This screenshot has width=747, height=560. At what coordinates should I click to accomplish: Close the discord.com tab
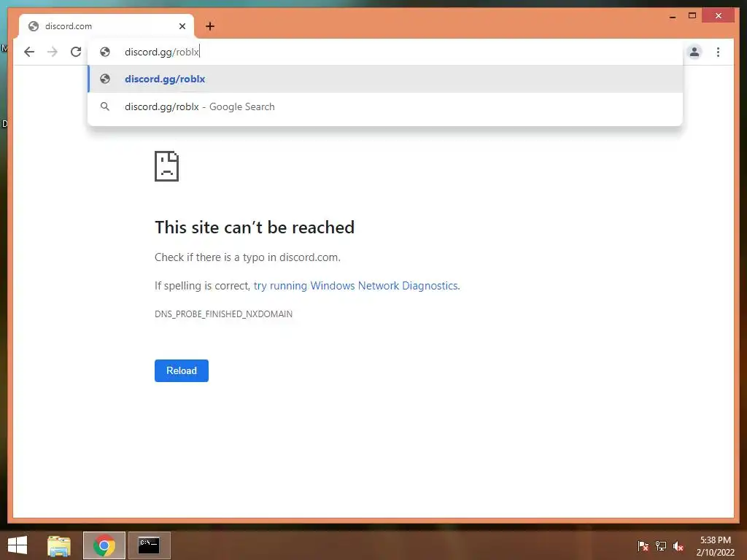point(182,26)
